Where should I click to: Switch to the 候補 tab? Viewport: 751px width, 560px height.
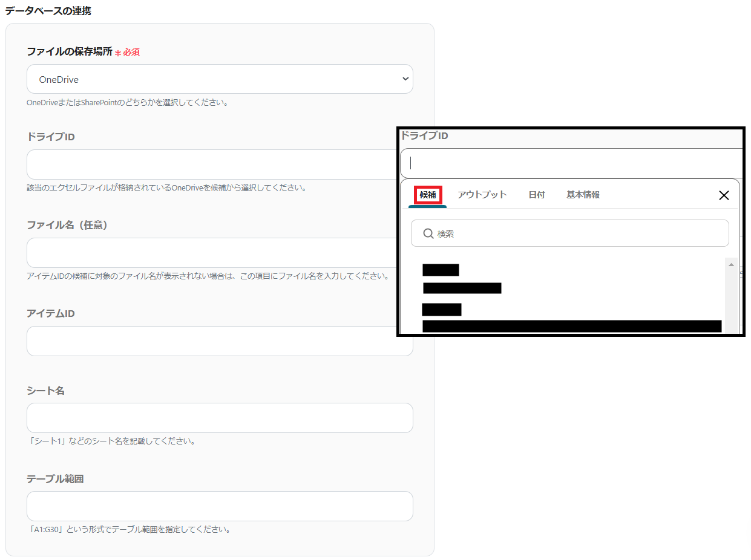[428, 195]
